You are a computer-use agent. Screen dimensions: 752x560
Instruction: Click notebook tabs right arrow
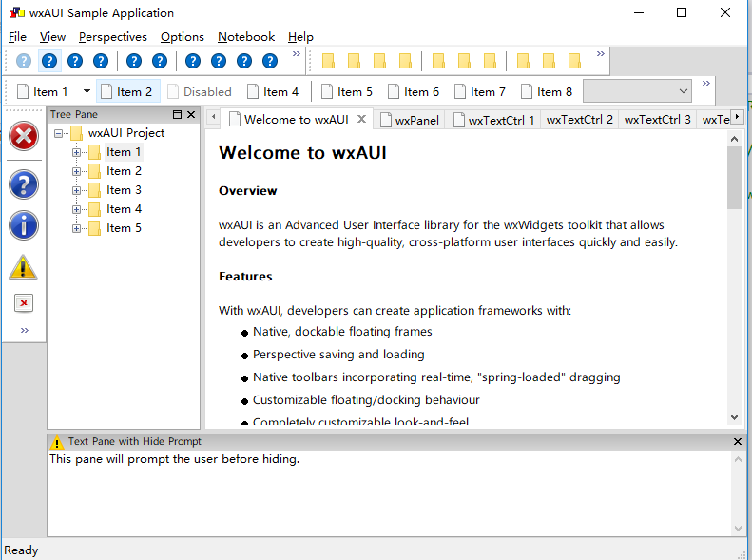point(737,117)
